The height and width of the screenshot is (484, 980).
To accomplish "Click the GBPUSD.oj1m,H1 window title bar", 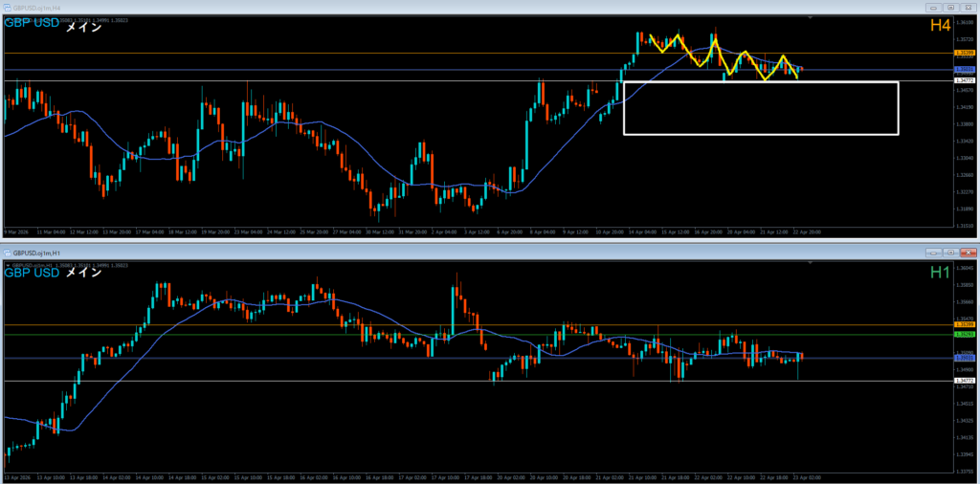I will pyautogui.click(x=383, y=253).
